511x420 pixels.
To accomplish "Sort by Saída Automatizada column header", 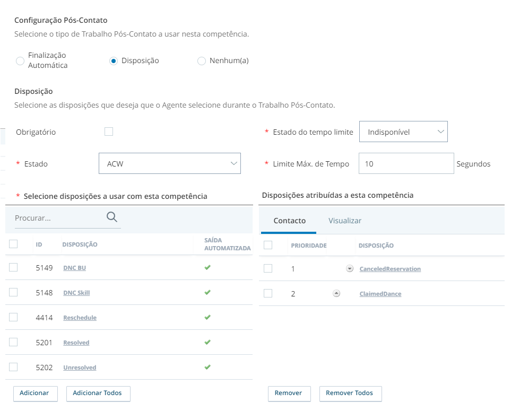I will coord(228,244).
